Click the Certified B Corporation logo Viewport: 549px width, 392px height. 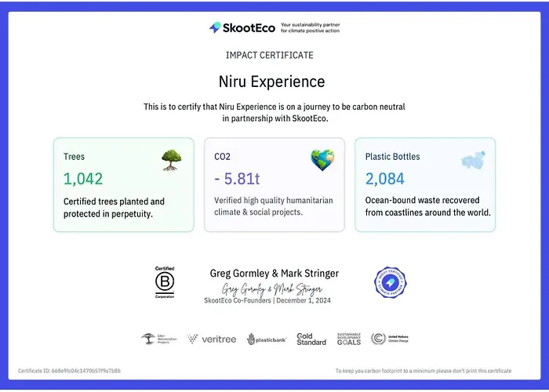click(165, 282)
